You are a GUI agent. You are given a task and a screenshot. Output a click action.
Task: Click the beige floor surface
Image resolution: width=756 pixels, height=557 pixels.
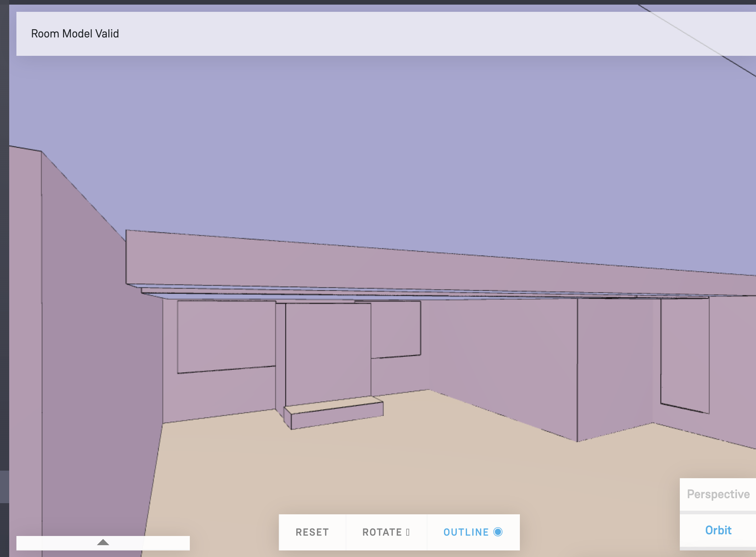coord(405,472)
